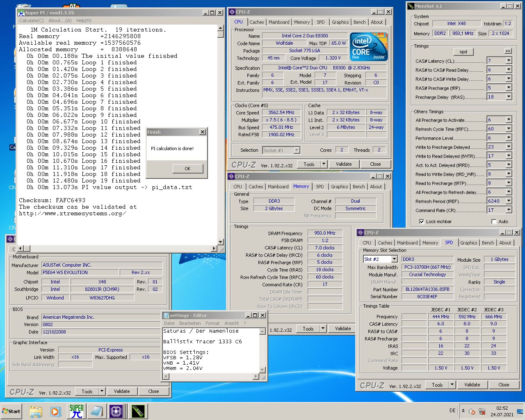Click the DE language indicator
The image size is (525, 420).
coord(452,411)
